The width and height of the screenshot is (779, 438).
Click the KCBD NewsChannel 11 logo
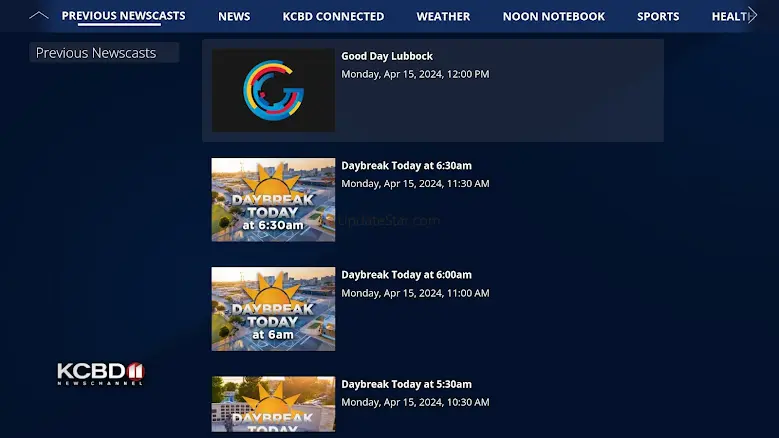pos(101,373)
